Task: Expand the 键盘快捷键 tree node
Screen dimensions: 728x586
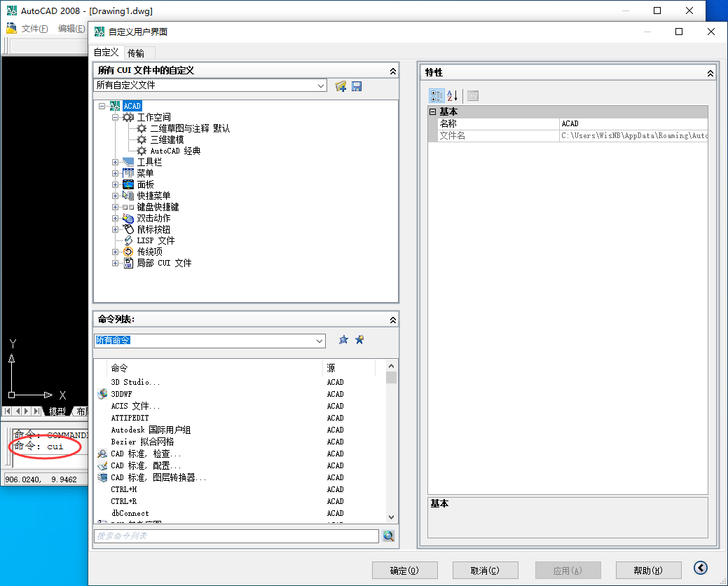Action: 115,207
